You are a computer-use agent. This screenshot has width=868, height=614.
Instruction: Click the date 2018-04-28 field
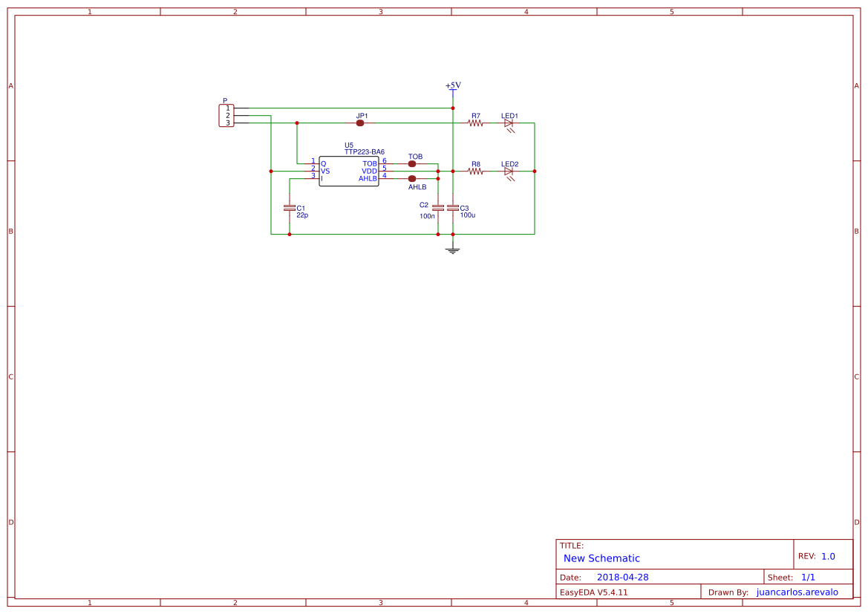click(623, 578)
